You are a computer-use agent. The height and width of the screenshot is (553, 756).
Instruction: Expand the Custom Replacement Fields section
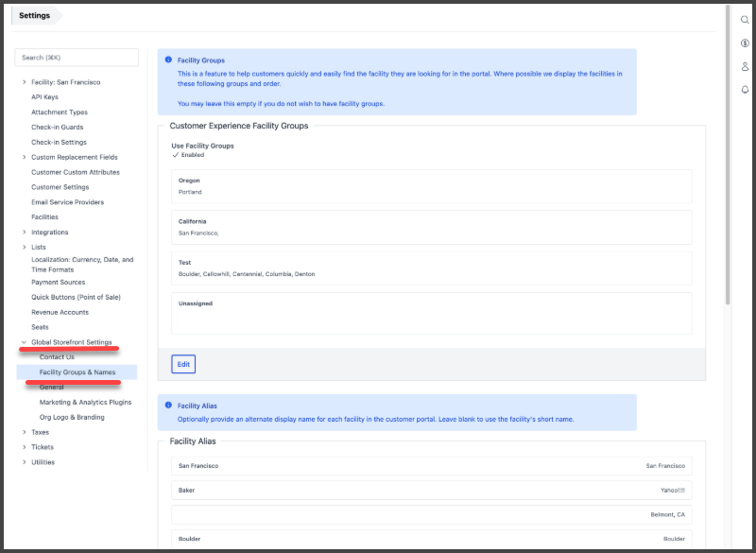[25, 157]
